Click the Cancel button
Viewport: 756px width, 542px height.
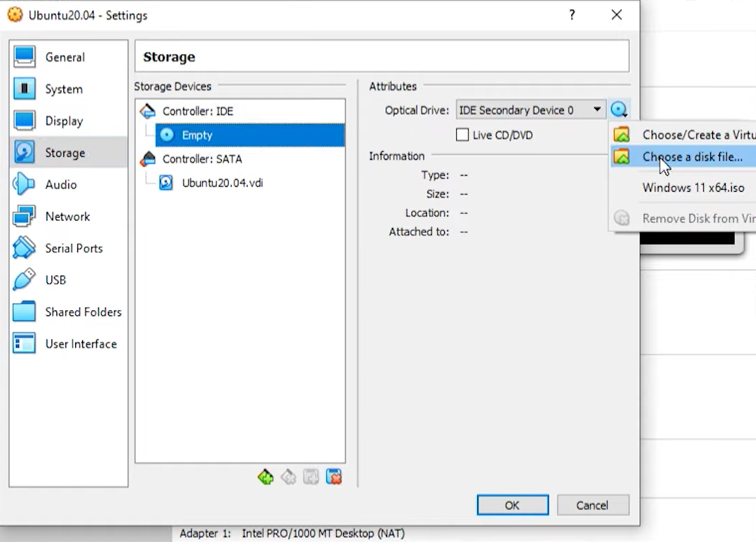click(592, 505)
